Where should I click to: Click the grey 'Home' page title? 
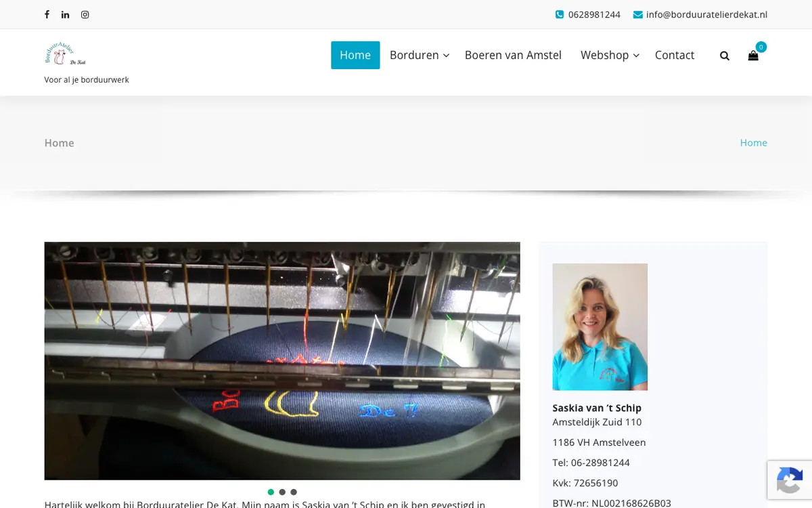click(x=59, y=143)
